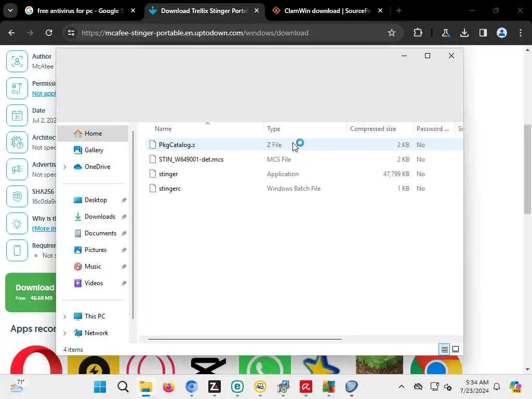This screenshot has height=399, width=532.
Task: Select This PC in the navigation pane
Action: pos(95,316)
